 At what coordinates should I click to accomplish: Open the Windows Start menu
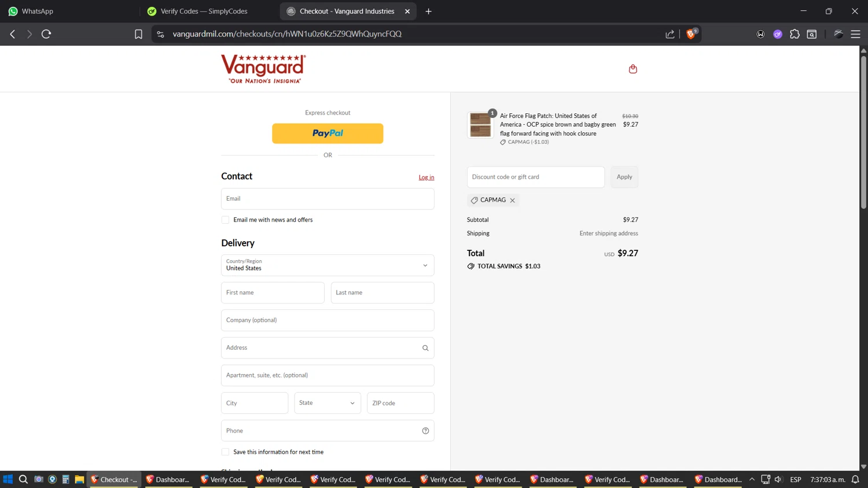(x=8, y=479)
